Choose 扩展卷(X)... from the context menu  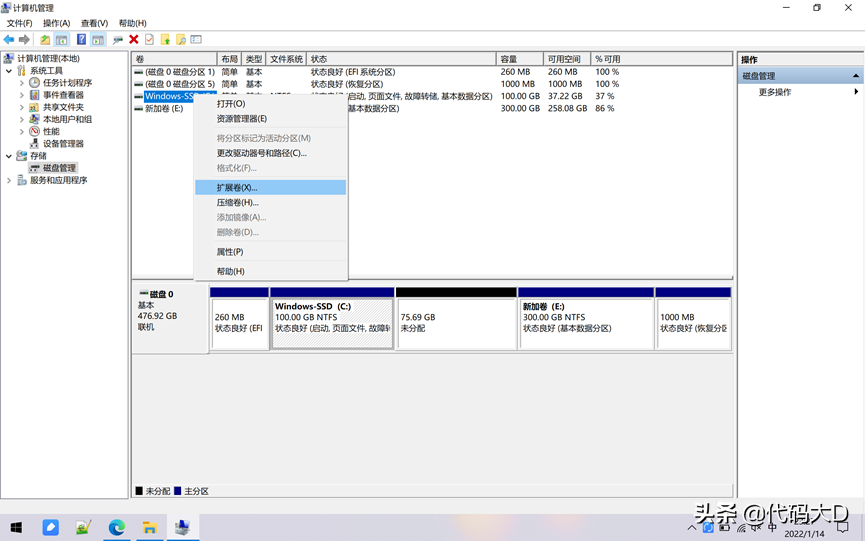click(237, 188)
